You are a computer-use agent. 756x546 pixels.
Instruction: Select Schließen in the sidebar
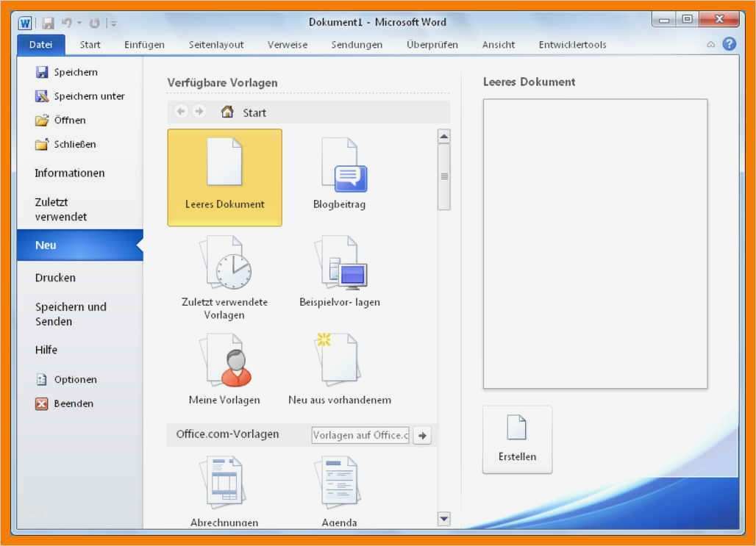click(x=65, y=144)
